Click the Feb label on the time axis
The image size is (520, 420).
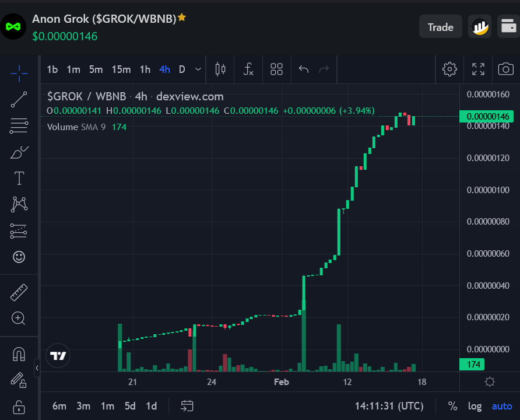281,382
